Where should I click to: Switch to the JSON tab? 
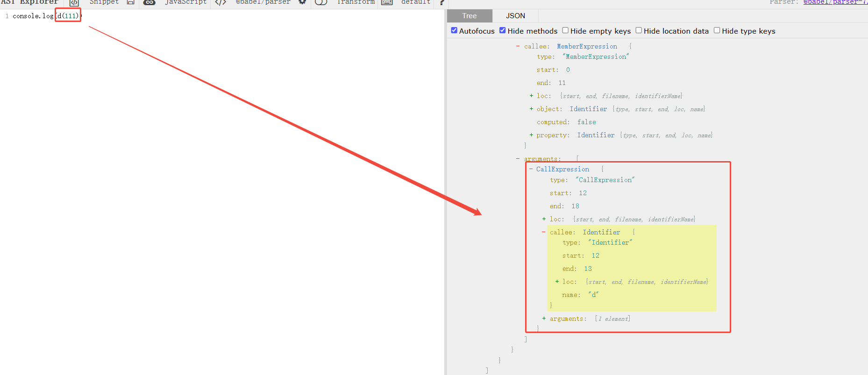coord(515,16)
